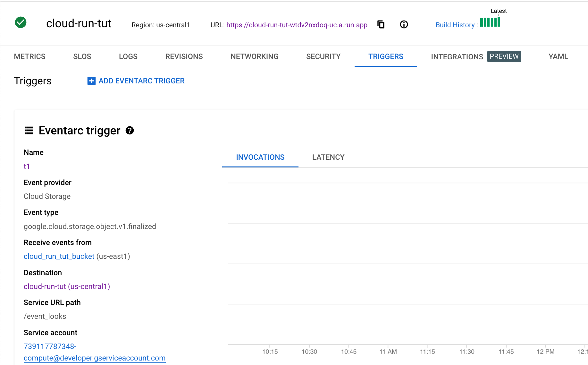Image resolution: width=588 pixels, height=365 pixels.
Task: Click ADD EVENTARC TRIGGER button
Action: (136, 81)
